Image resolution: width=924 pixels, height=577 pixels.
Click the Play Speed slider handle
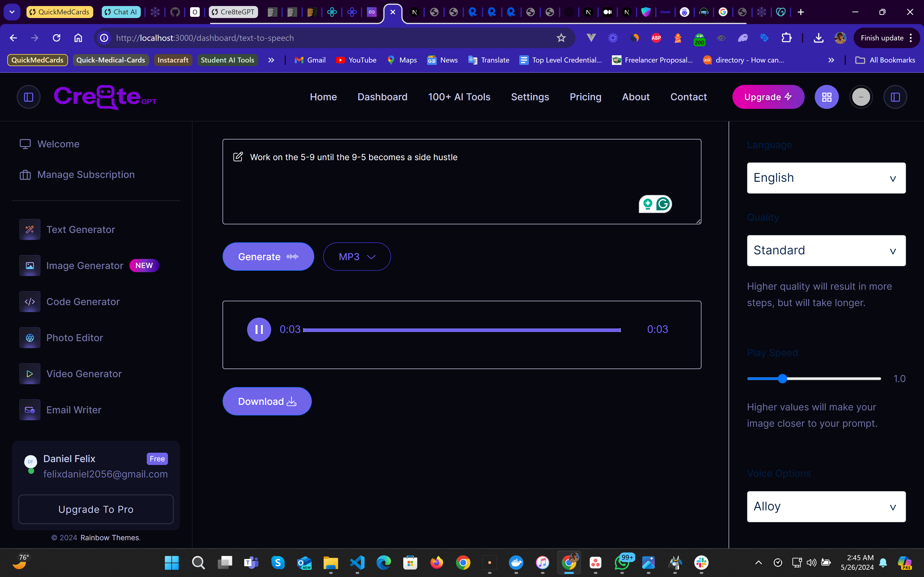(x=782, y=379)
